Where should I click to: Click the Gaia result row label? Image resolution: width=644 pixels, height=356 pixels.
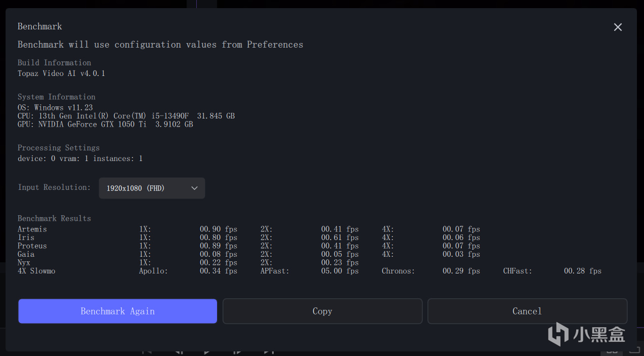click(x=26, y=254)
